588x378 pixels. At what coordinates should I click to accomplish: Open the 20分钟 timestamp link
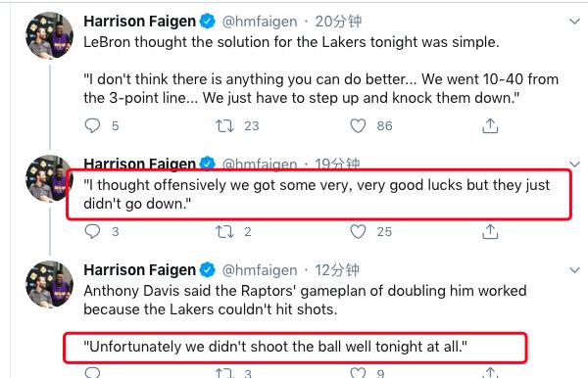[x=338, y=22]
